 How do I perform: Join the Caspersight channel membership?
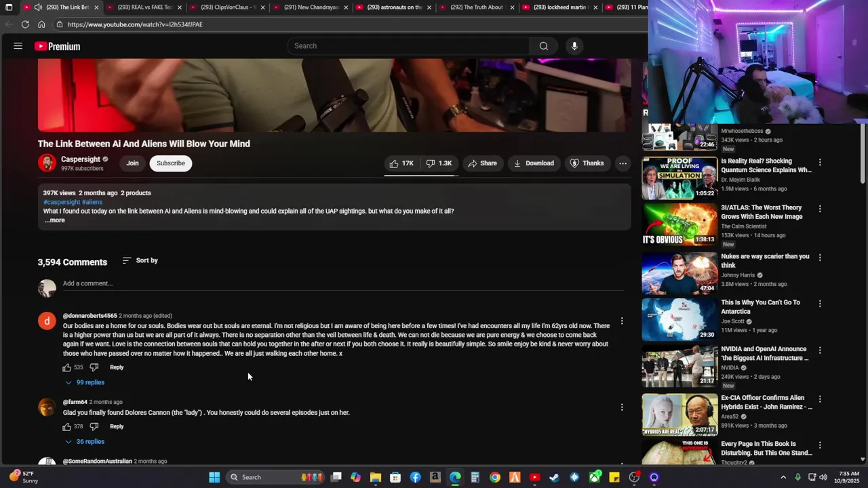click(132, 163)
